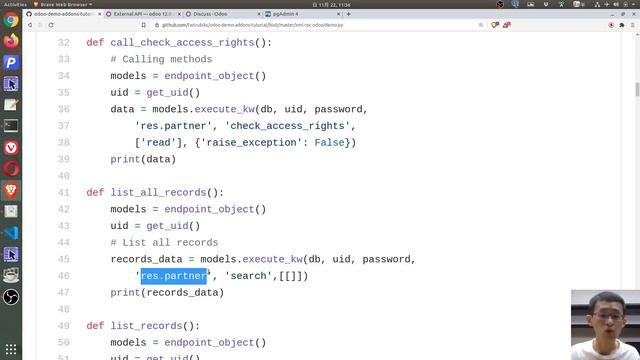Click records_data variable on line 45
Image resolution: width=640 pixels, height=360 pixels.
146,259
